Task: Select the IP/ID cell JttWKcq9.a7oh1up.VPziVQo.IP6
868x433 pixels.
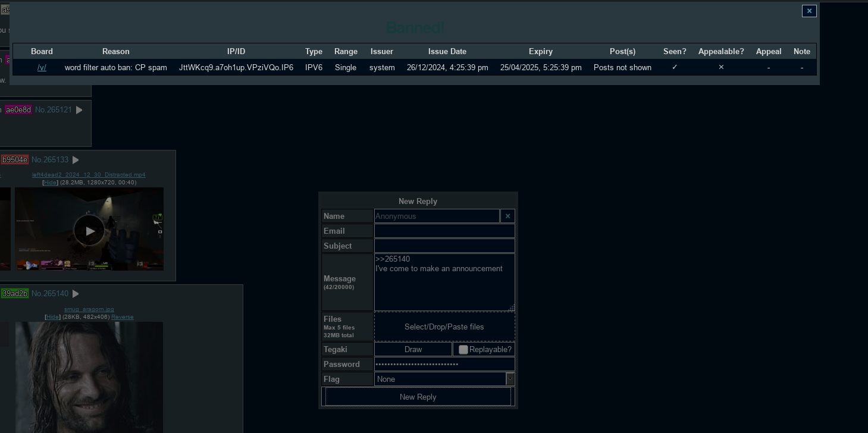Action: point(236,67)
